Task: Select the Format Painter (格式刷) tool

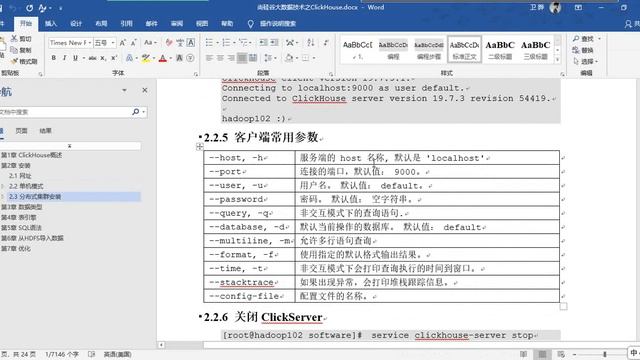Action: coord(24,61)
